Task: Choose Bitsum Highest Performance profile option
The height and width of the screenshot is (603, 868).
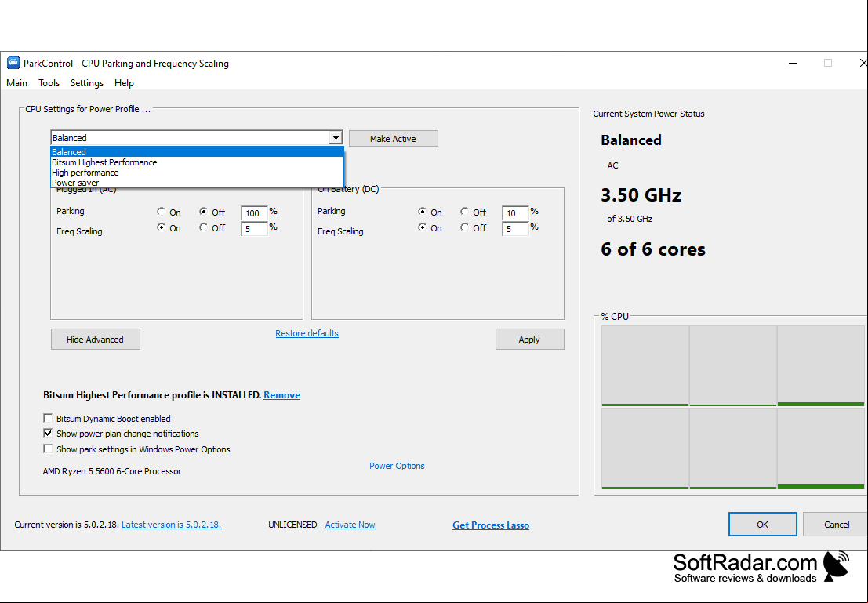Action: pos(197,162)
